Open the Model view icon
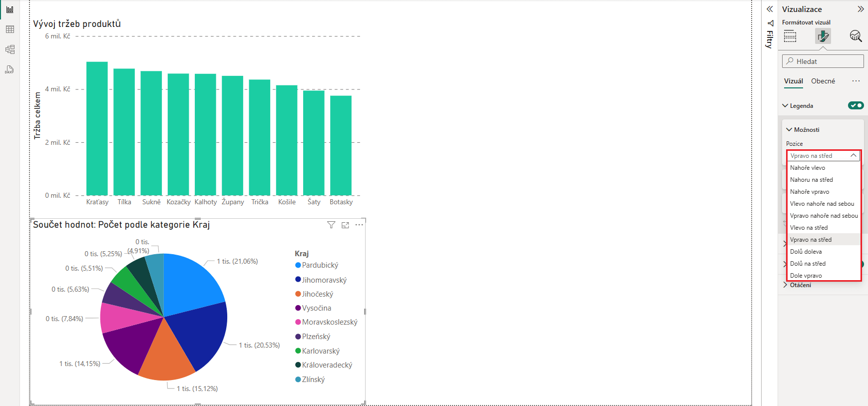The height and width of the screenshot is (406, 868). [9, 49]
